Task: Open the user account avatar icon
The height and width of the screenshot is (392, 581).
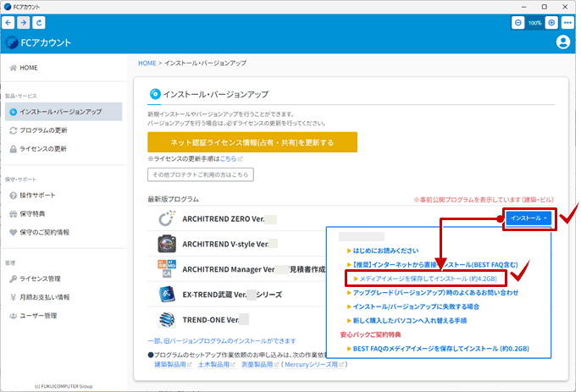Action: [563, 42]
